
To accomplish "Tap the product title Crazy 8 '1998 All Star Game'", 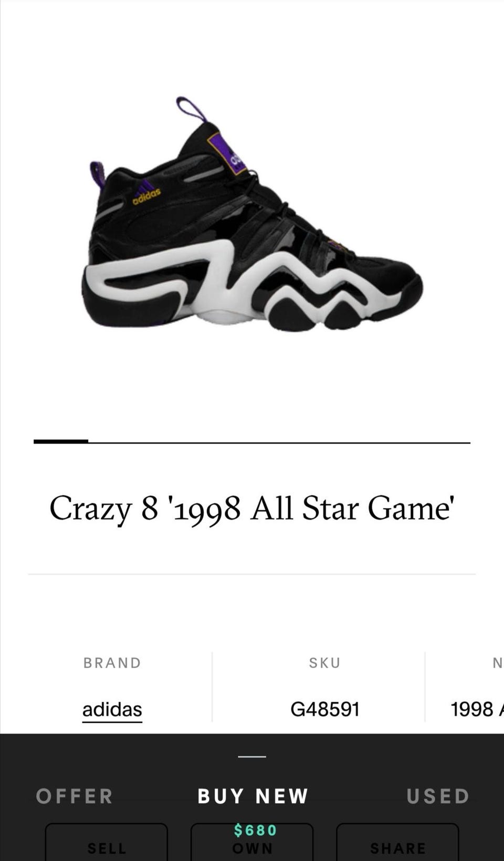I will tap(252, 509).
